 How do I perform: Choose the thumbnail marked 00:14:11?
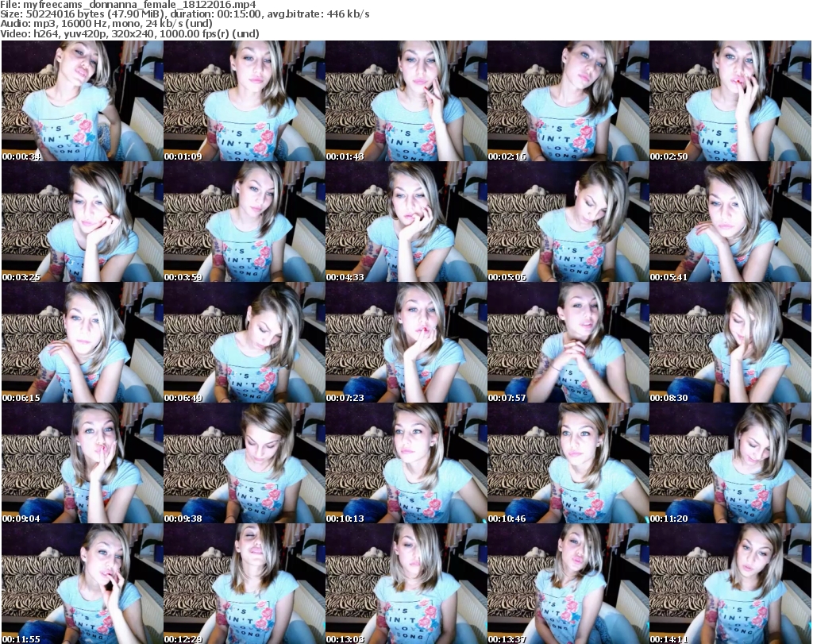730,584
